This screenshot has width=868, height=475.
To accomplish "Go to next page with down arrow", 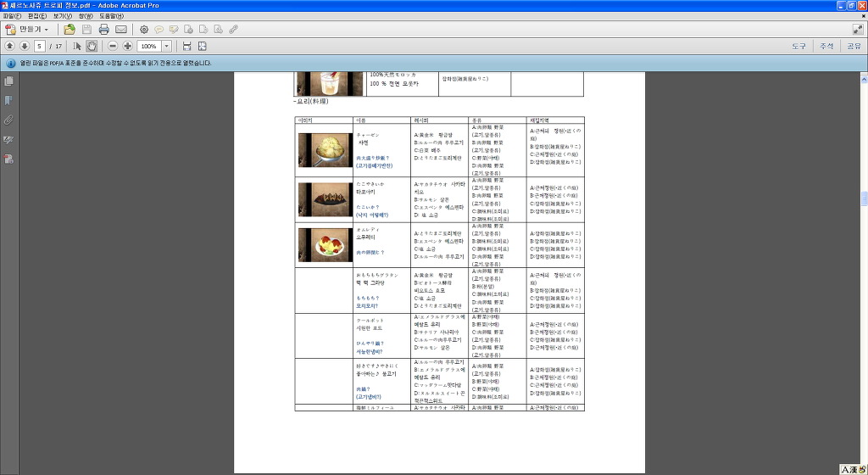I will tap(25, 46).
